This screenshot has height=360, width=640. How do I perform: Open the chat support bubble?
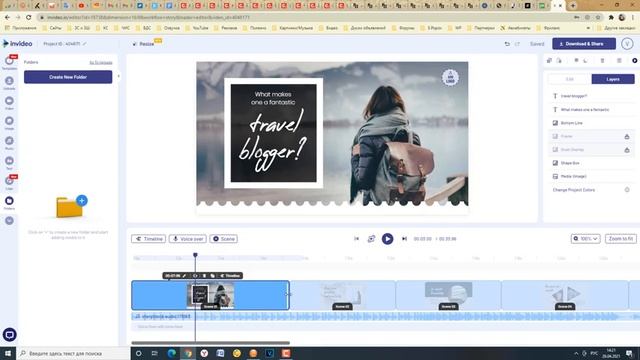(x=9, y=335)
